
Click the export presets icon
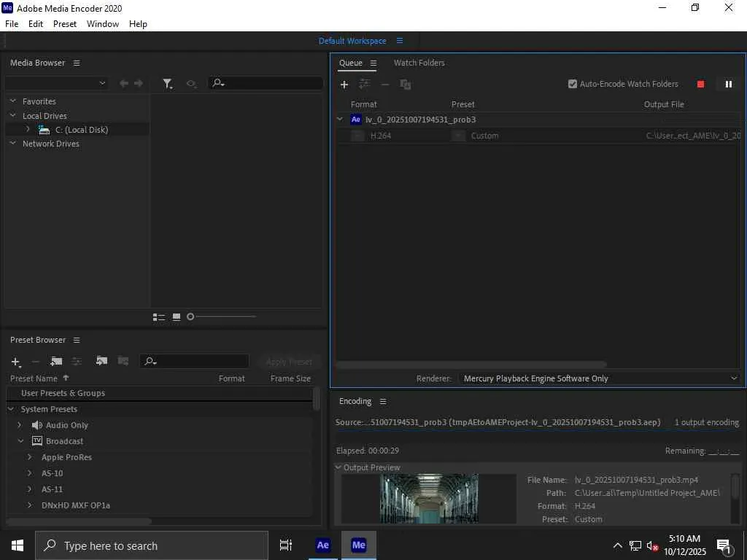tap(123, 361)
